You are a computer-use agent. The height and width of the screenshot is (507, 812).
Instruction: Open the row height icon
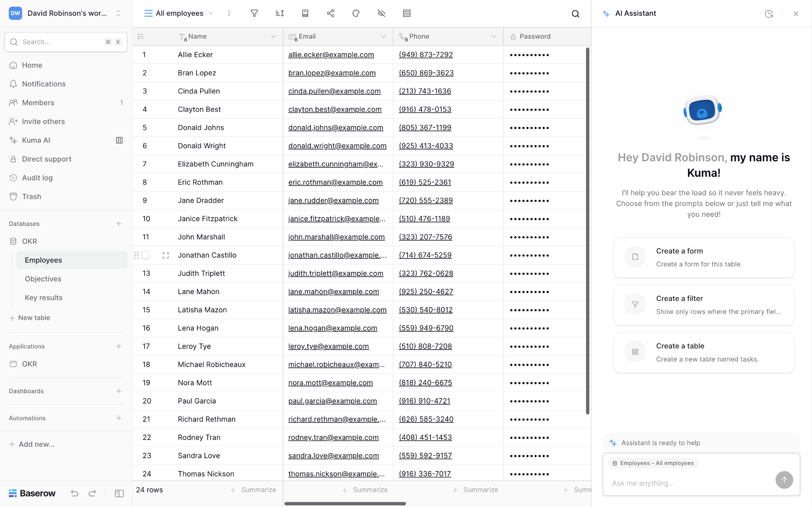[406, 13]
